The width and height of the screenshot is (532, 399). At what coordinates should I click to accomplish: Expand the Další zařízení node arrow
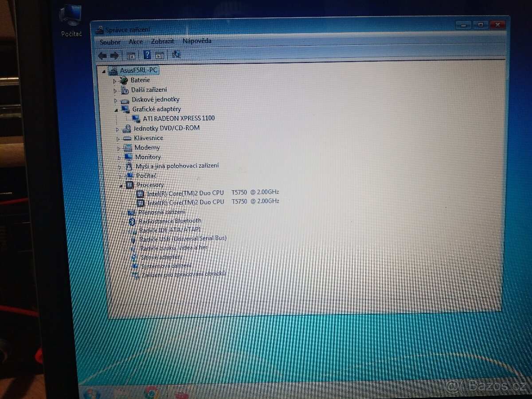[115, 91]
